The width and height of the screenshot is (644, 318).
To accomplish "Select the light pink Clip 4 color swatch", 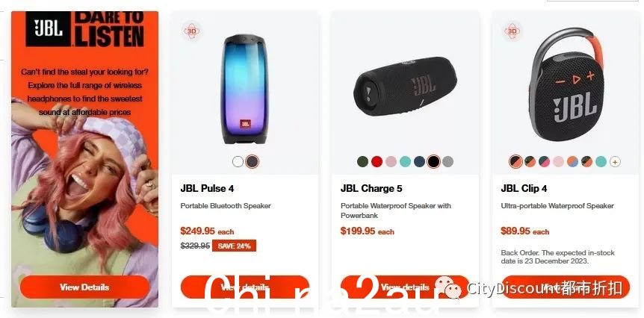I will tap(558, 162).
